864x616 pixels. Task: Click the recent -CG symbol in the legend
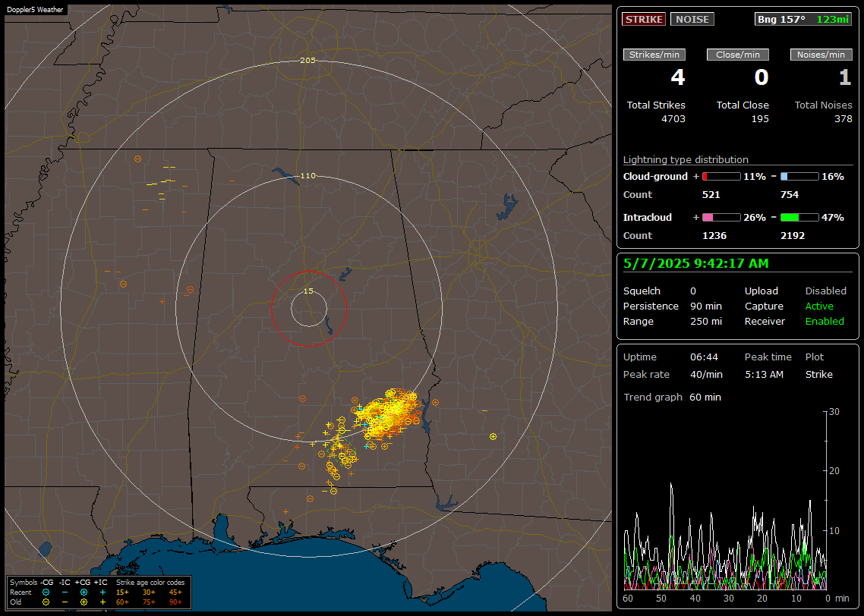pyautogui.click(x=46, y=592)
